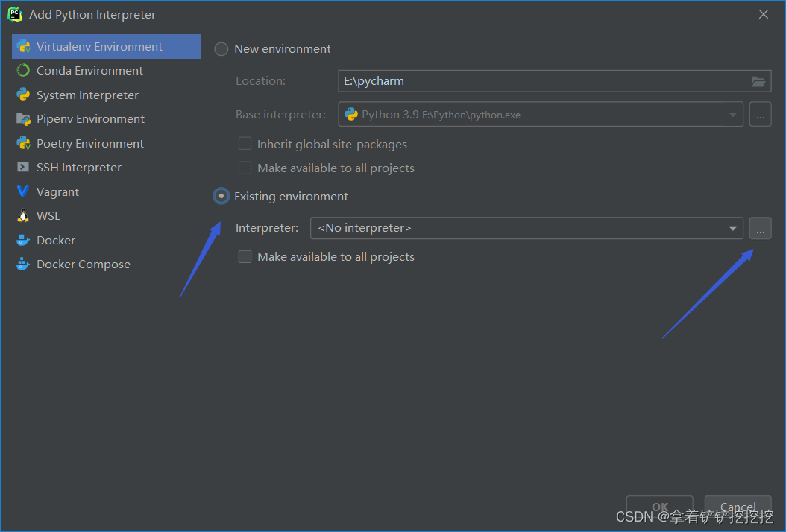Switch to SSH Interpreter
The width and height of the screenshot is (786, 532).
pyautogui.click(x=107, y=168)
